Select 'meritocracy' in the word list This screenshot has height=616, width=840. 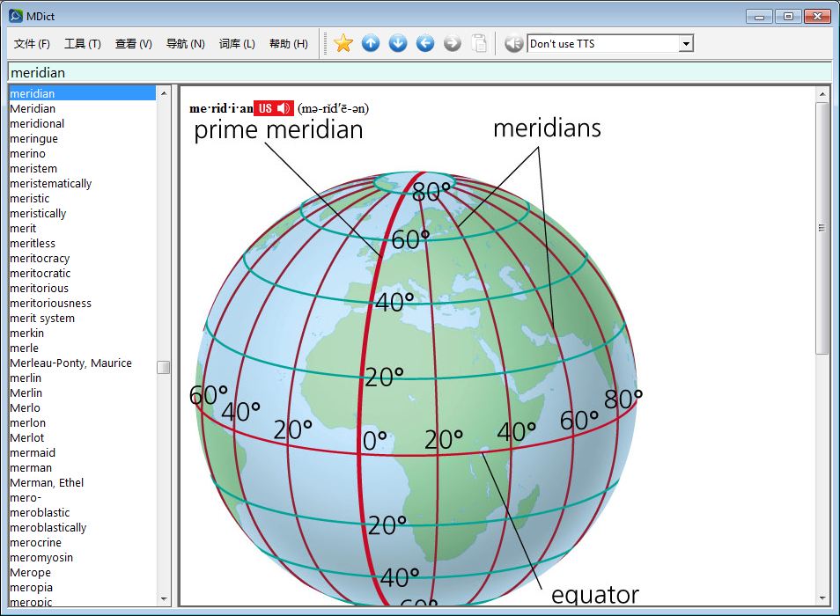40,259
